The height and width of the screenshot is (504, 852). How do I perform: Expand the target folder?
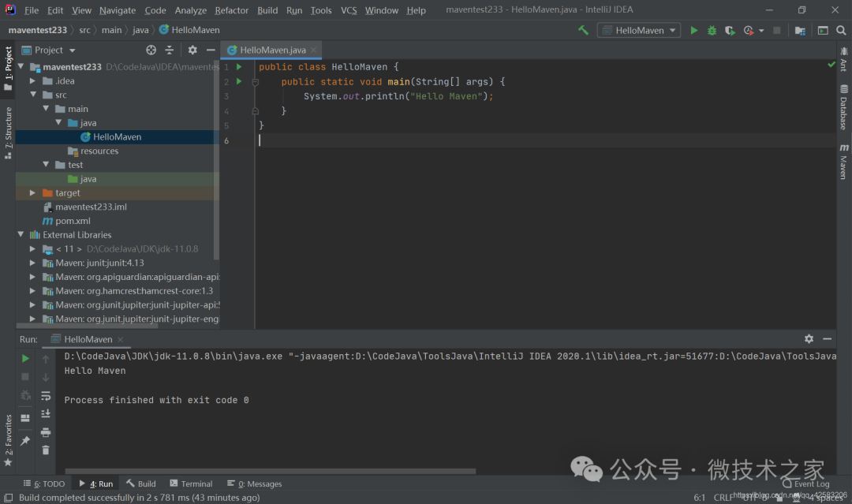point(32,192)
